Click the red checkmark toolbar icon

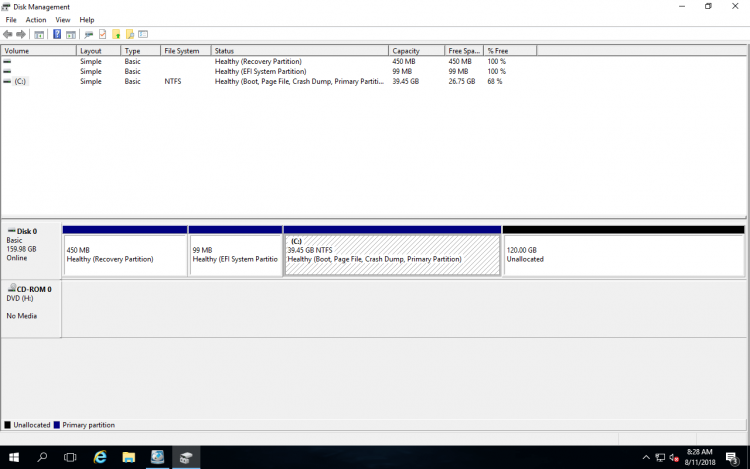pos(102,34)
